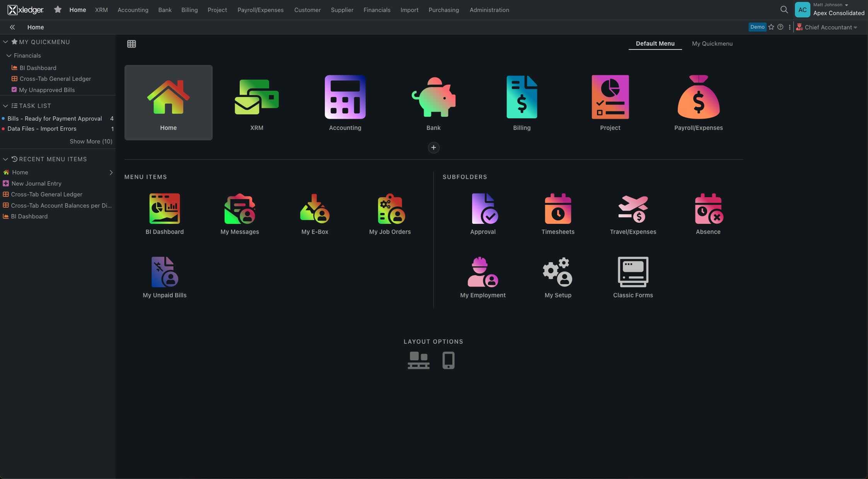The image size is (868, 479).
Task: Click the search magnifier icon
Action: click(784, 10)
